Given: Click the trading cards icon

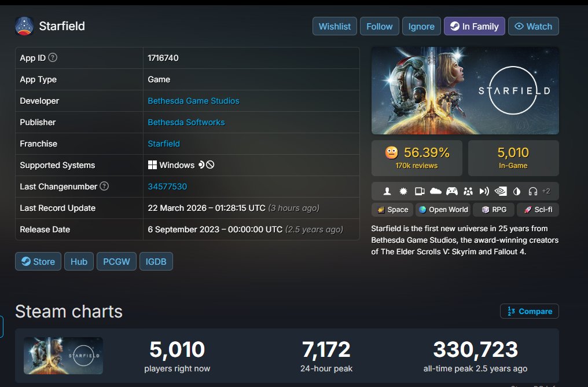Looking at the screenshot, I should tap(420, 191).
